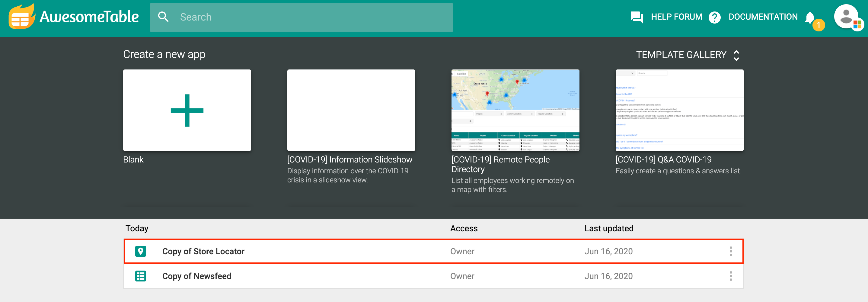The width and height of the screenshot is (868, 302).
Task: Open notifications bell icon
Action: (810, 17)
